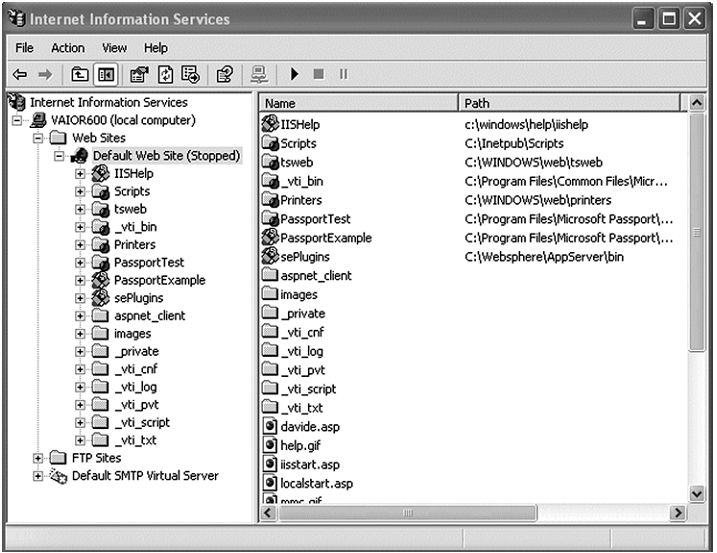This screenshot has width=717, height=553.
Task: Click the aspnet_client folder icon in tree
Action: point(100,316)
